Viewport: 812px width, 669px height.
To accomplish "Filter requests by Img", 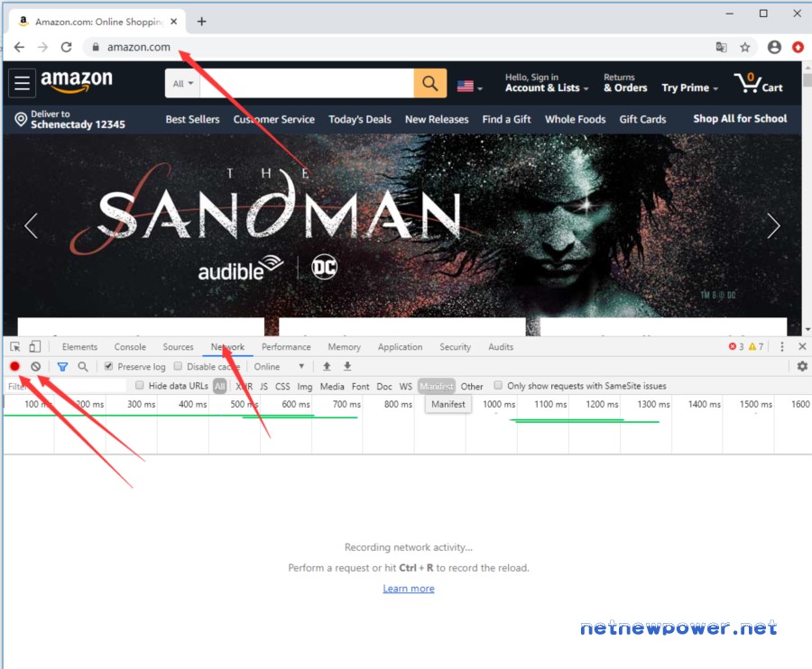I will [x=305, y=387].
